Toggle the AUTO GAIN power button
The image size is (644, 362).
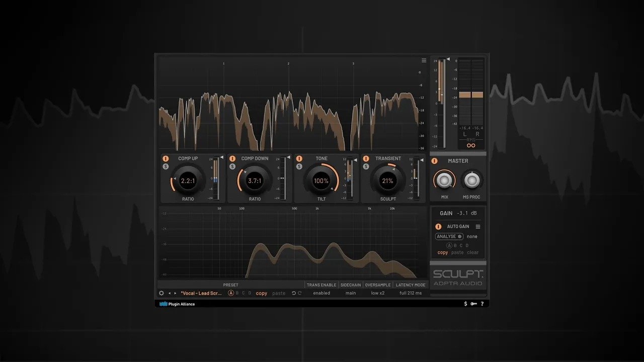point(438,227)
